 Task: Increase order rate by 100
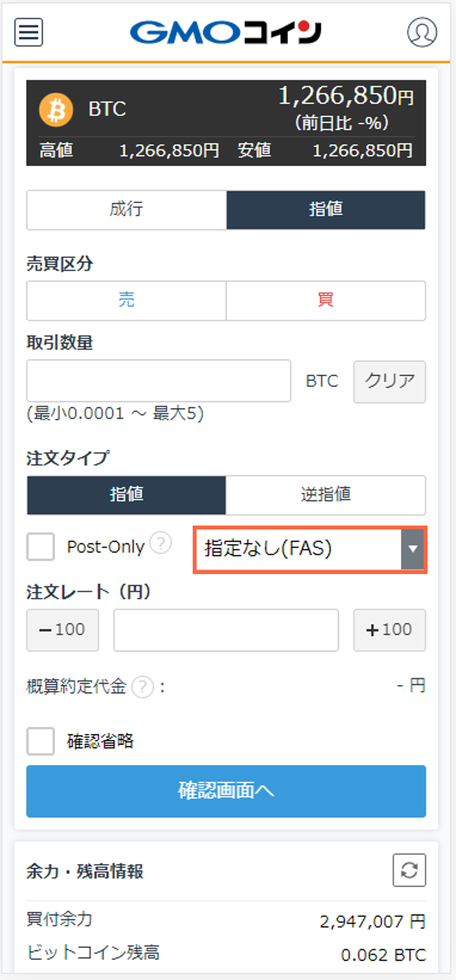pyautogui.click(x=389, y=630)
